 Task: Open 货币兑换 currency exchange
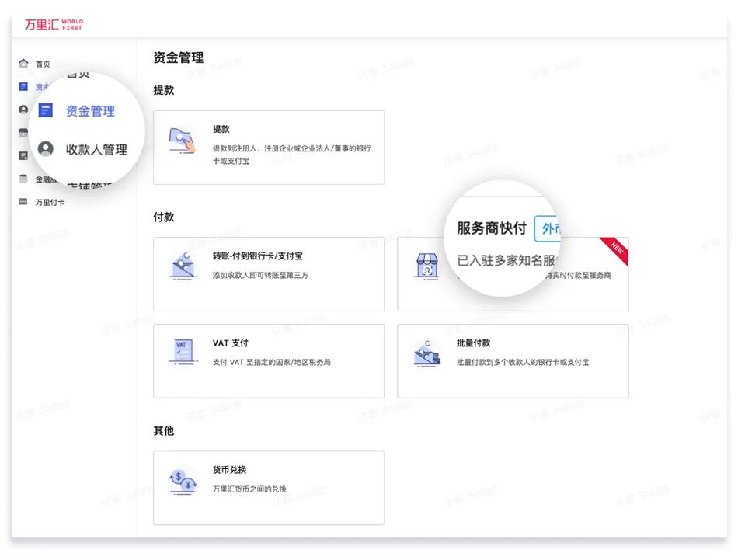[x=269, y=487]
